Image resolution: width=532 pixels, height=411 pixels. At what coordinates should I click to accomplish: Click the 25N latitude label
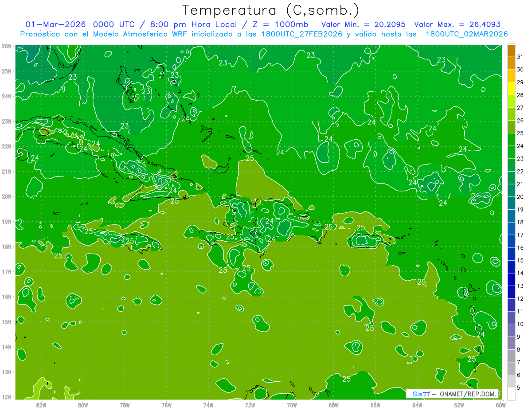(6, 71)
